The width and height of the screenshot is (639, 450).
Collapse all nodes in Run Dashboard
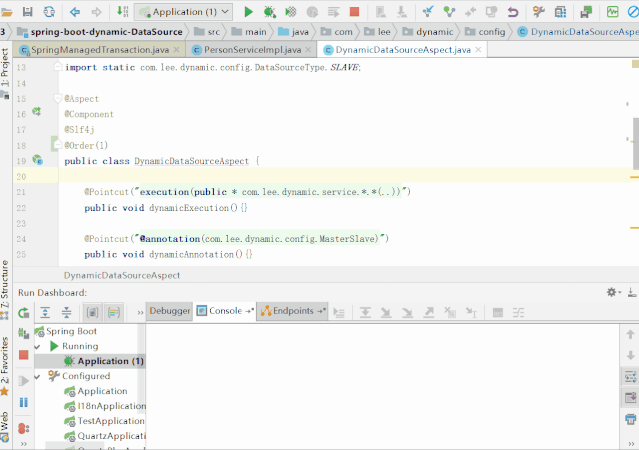click(66, 313)
